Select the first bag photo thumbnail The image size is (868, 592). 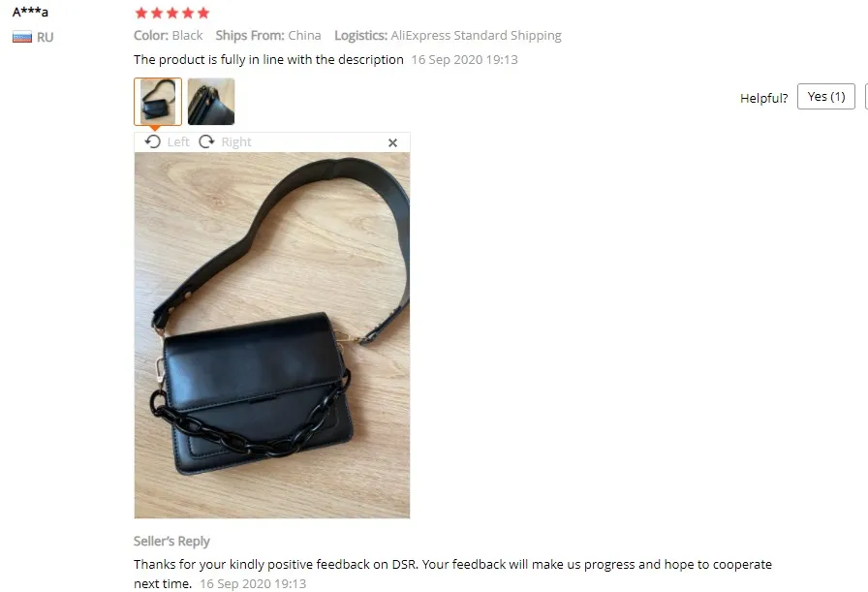pyautogui.click(x=158, y=102)
